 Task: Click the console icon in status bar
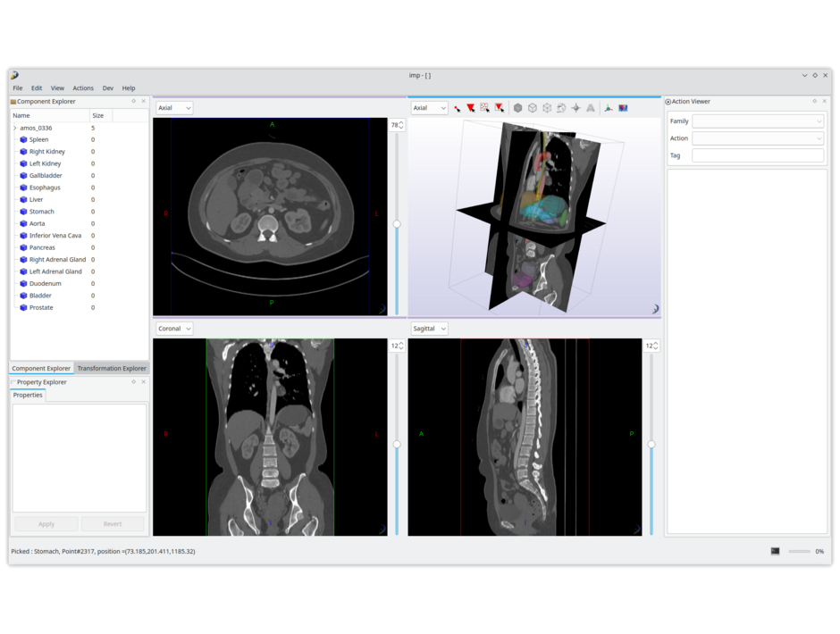(x=775, y=552)
